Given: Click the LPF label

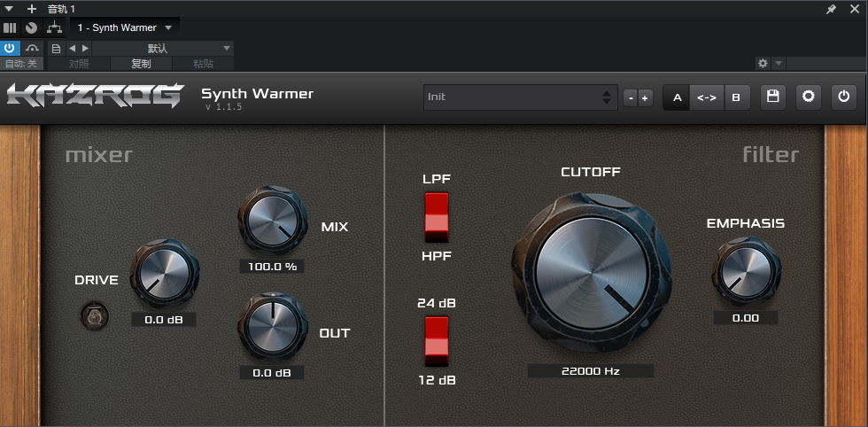Looking at the screenshot, I should [437, 179].
